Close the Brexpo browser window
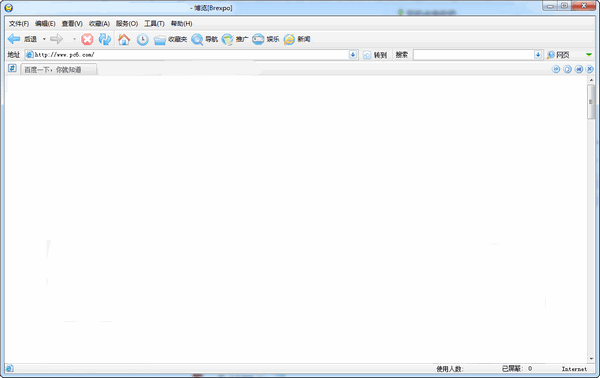This screenshot has height=378, width=600. (584, 5)
